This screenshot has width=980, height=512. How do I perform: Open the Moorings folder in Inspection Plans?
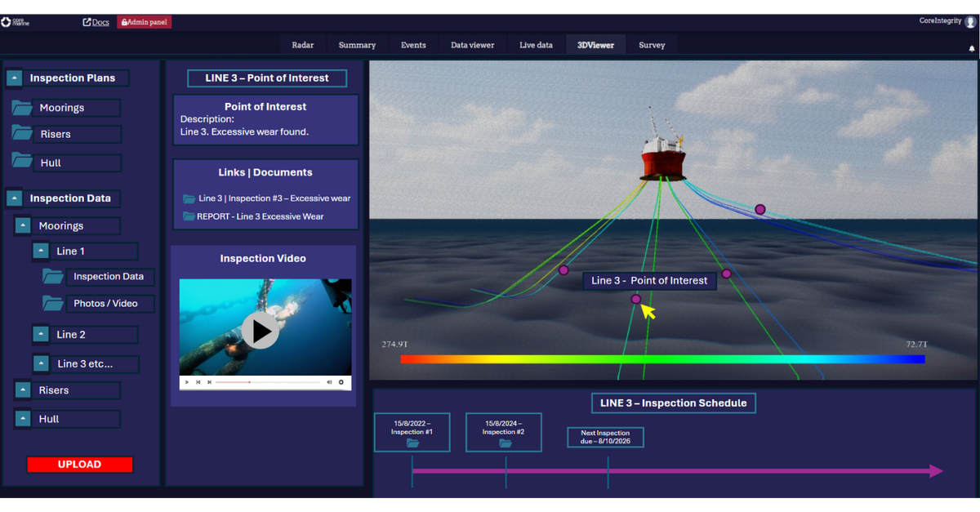click(x=20, y=107)
